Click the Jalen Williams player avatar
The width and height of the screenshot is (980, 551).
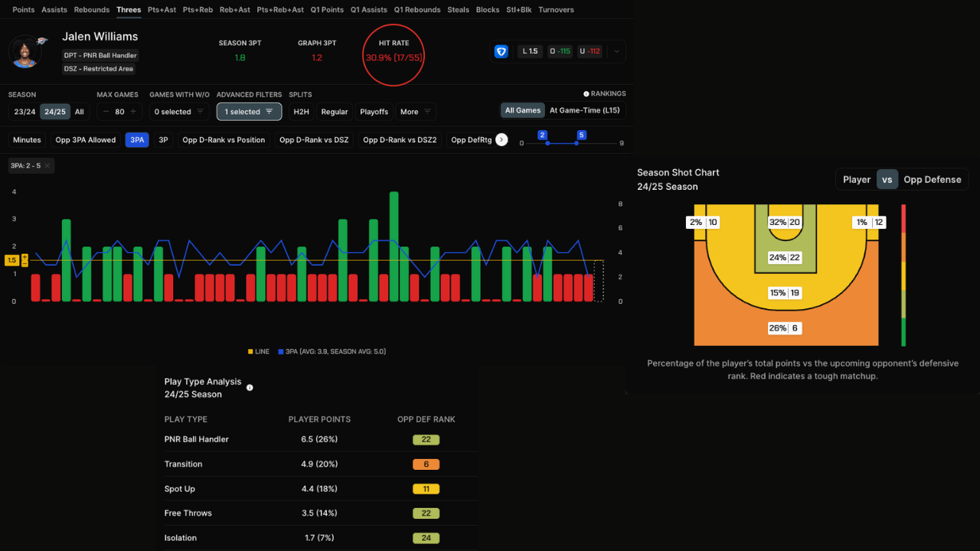tap(25, 51)
